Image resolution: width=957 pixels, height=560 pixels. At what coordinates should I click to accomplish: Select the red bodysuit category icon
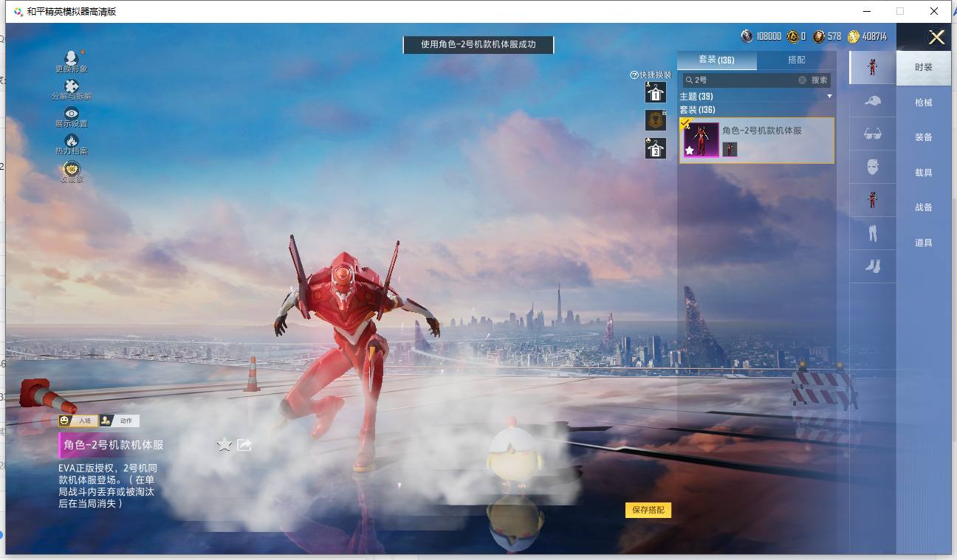click(873, 200)
